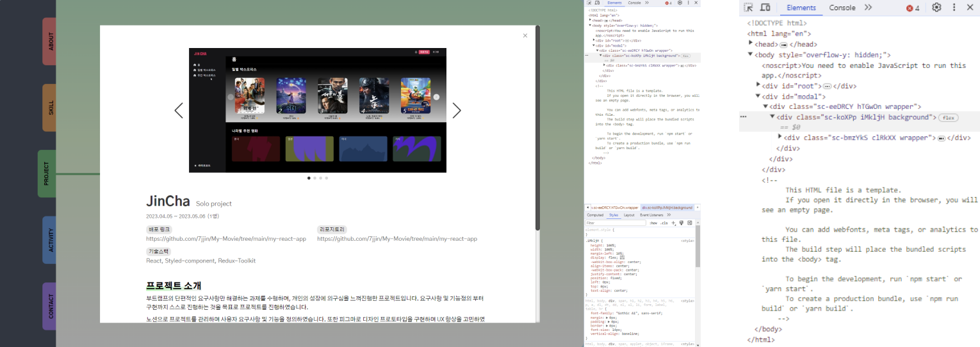Collapse sc-eeDRCY wrapper div in enlarged DevTools

click(x=765, y=106)
